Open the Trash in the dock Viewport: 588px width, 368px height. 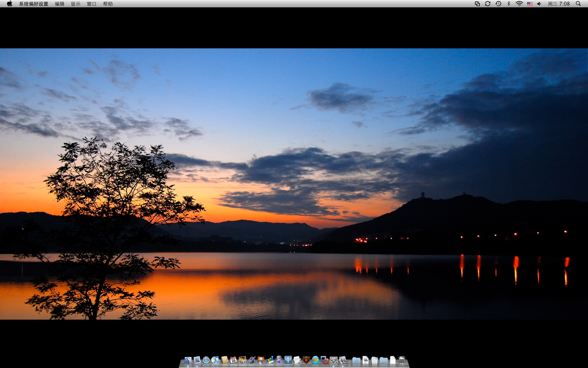pyautogui.click(x=402, y=360)
